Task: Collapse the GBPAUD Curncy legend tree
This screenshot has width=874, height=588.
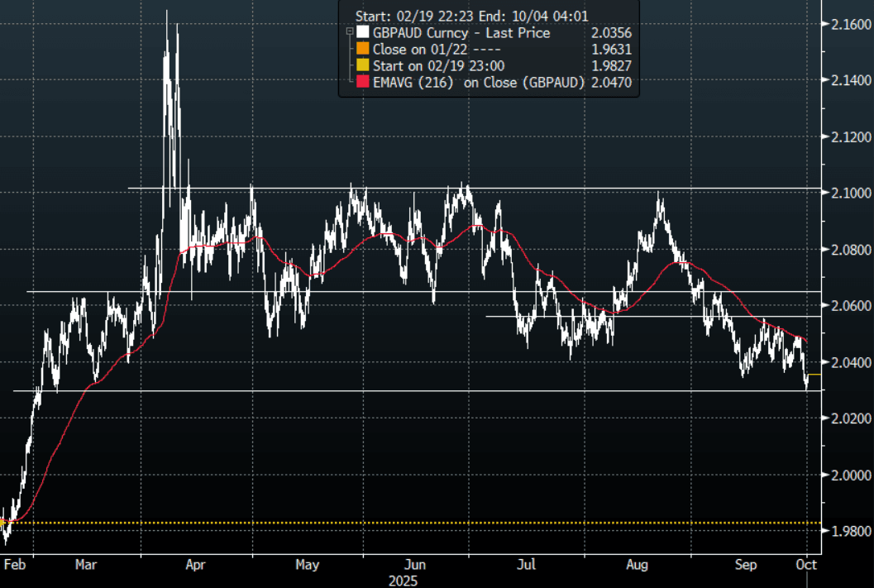Action: click(x=350, y=31)
